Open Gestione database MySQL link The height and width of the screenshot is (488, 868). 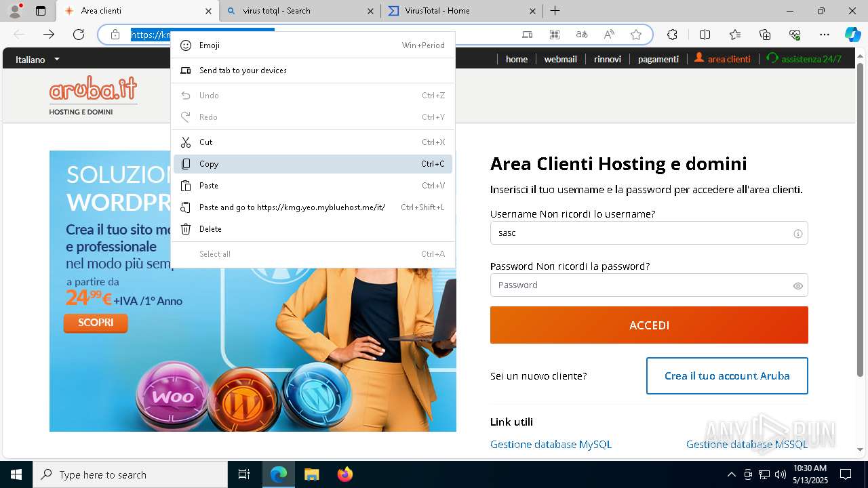pos(551,445)
